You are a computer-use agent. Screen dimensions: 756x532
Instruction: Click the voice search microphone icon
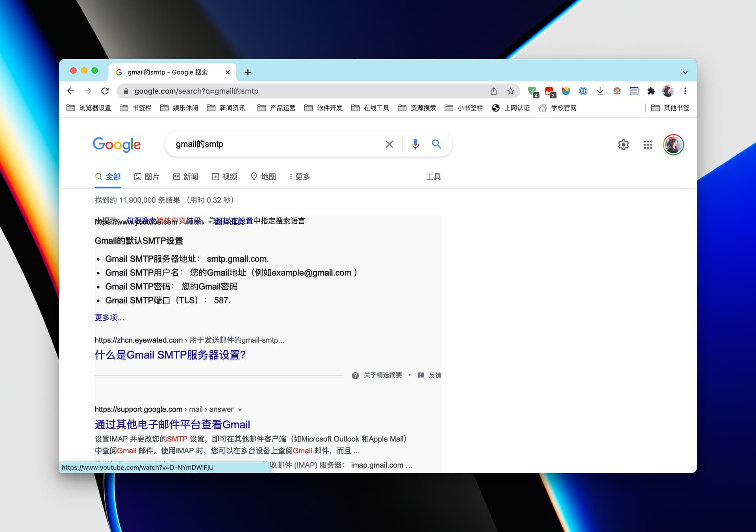[x=415, y=144]
